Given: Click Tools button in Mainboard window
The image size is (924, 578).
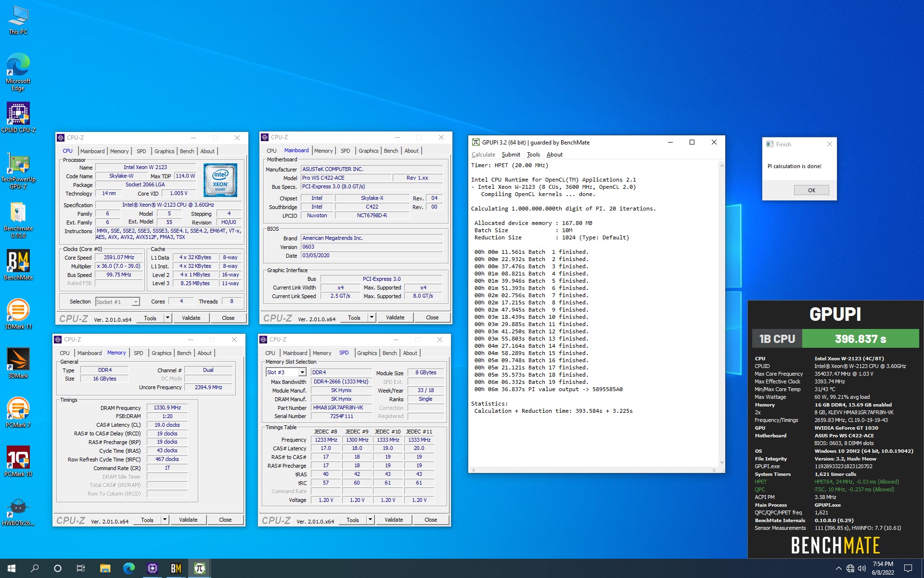Looking at the screenshot, I should point(354,317).
